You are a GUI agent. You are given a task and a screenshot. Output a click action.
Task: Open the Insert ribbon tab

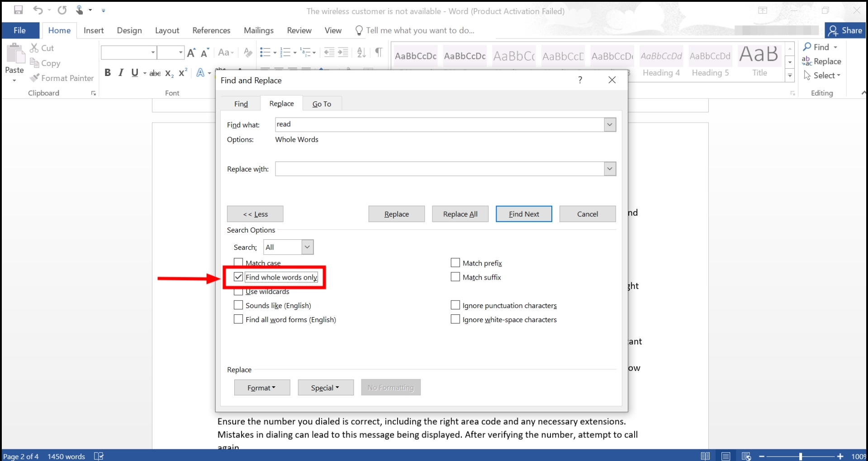tap(94, 30)
